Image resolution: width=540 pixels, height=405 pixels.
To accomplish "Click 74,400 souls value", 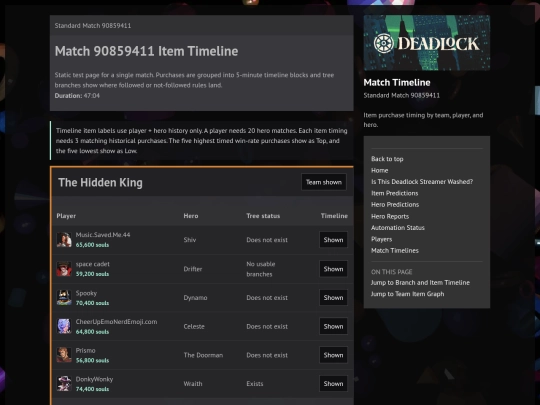I will (x=92, y=389).
